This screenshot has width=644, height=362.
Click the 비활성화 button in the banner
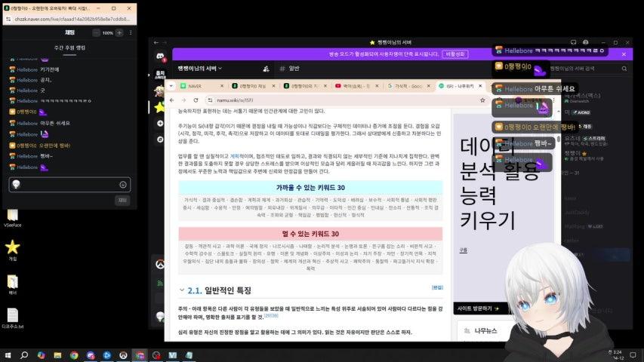[456, 54]
